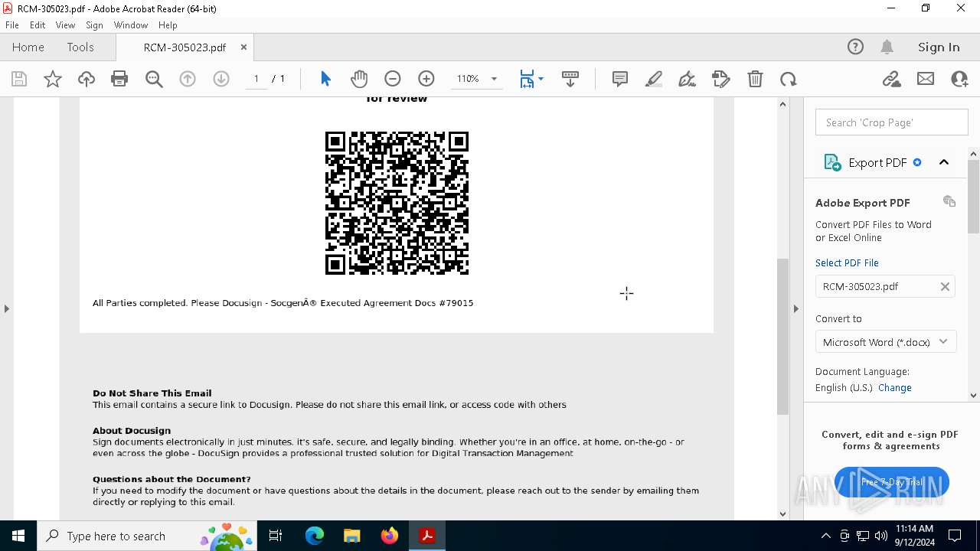This screenshot has width=980, height=551.
Task: Show hidden system tray icons
Action: tap(825, 536)
